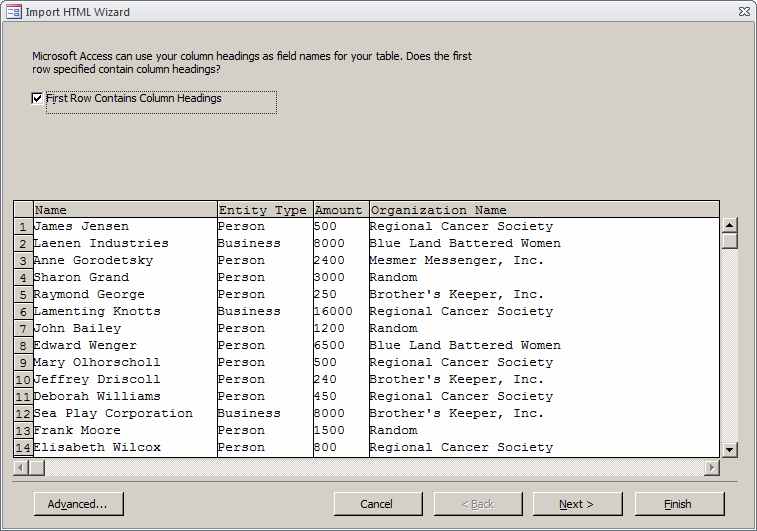
Task: Click the cell Anne Gorodetsky
Action: [125, 261]
